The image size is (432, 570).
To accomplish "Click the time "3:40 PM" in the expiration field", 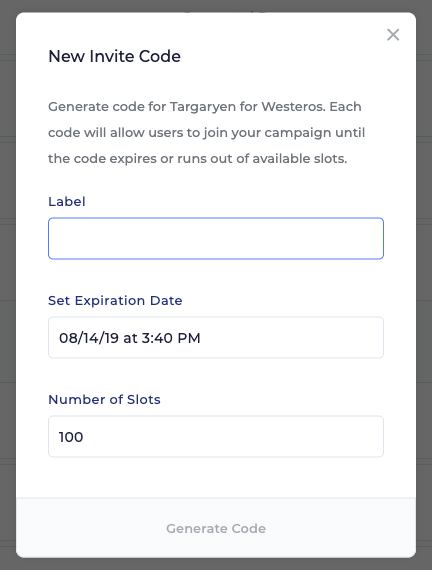I will [171, 338].
